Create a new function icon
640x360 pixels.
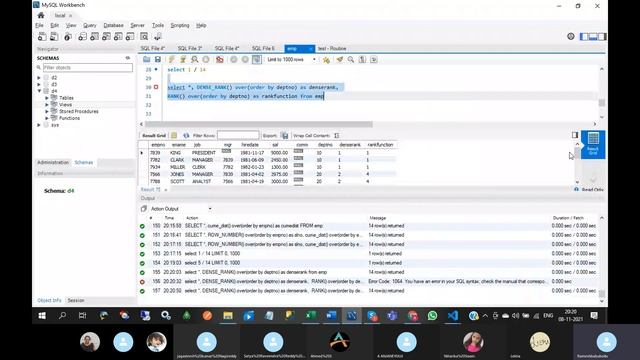pyautogui.click(x=130, y=37)
